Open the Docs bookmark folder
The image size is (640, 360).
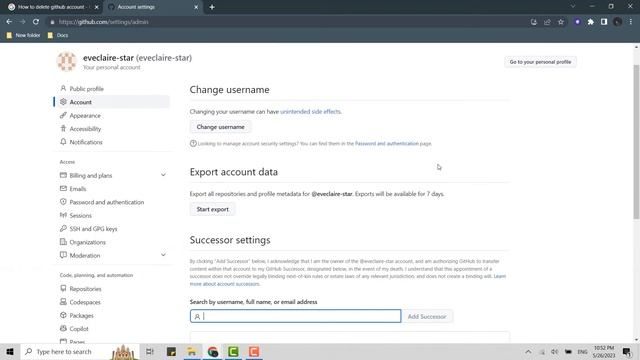click(58, 35)
